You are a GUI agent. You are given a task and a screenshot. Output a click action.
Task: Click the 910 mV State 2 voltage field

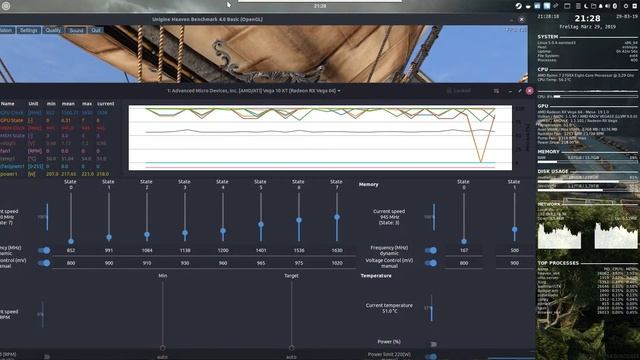147,263
